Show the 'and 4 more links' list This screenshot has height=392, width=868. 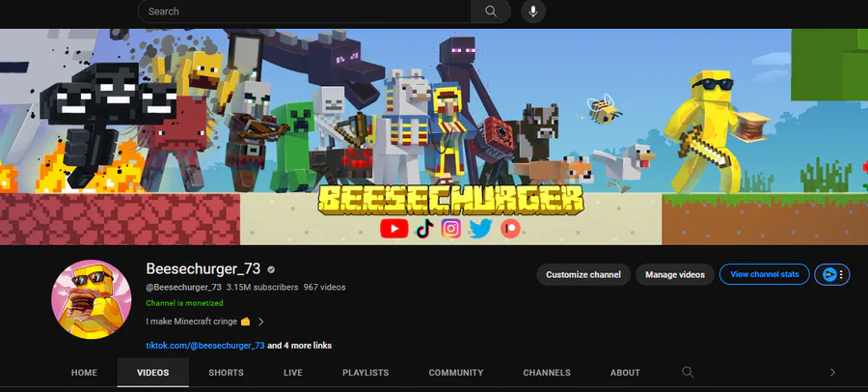(300, 346)
